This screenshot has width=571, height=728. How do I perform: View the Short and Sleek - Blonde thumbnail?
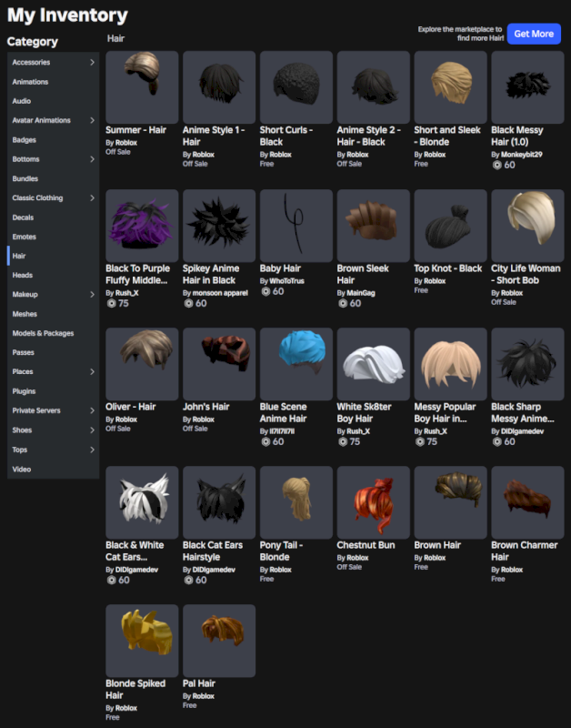450,87
